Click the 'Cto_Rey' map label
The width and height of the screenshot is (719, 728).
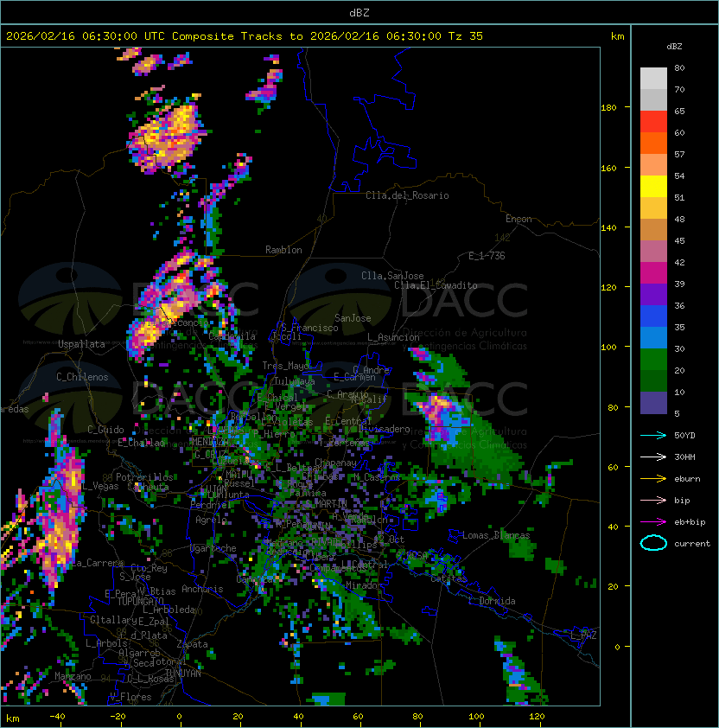tap(149, 568)
